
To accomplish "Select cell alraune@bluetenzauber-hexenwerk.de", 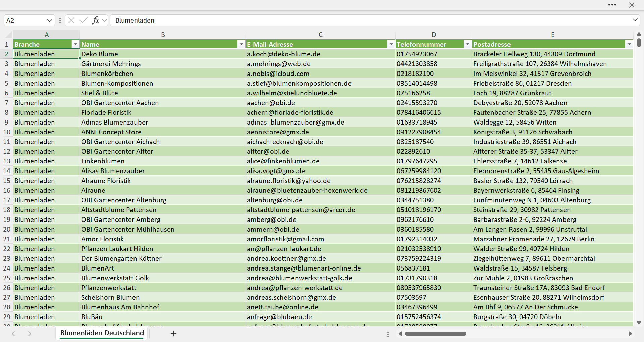I will click(321, 190).
